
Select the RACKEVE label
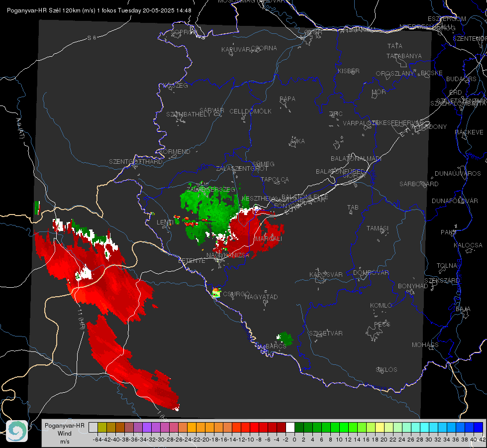(x=469, y=132)
